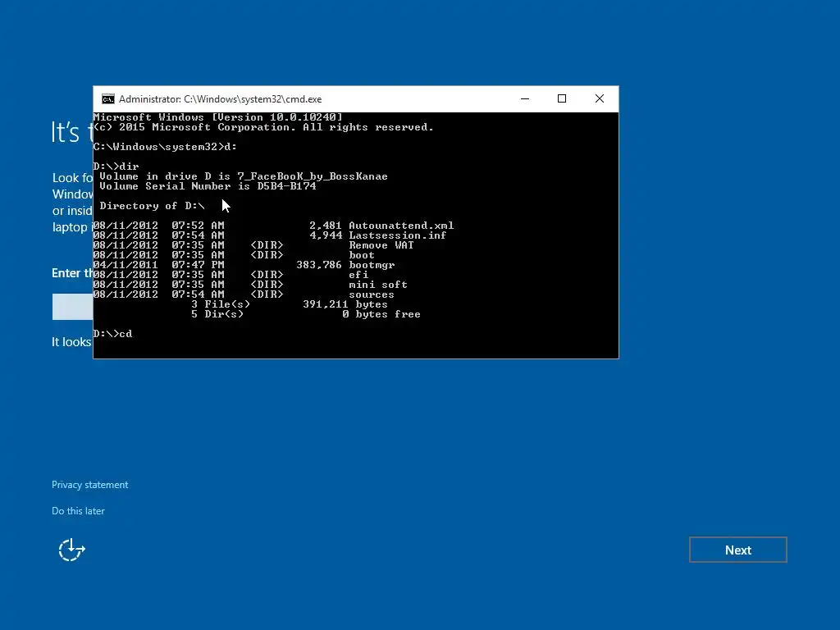Screen dimensions: 840x630
Task: Open the Privacy statement link
Action: [90, 485]
